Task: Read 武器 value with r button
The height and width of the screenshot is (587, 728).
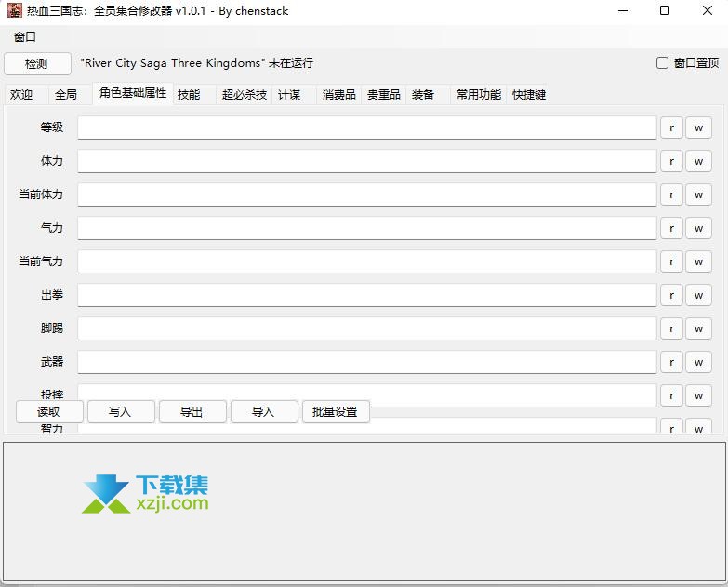Action: [671, 362]
